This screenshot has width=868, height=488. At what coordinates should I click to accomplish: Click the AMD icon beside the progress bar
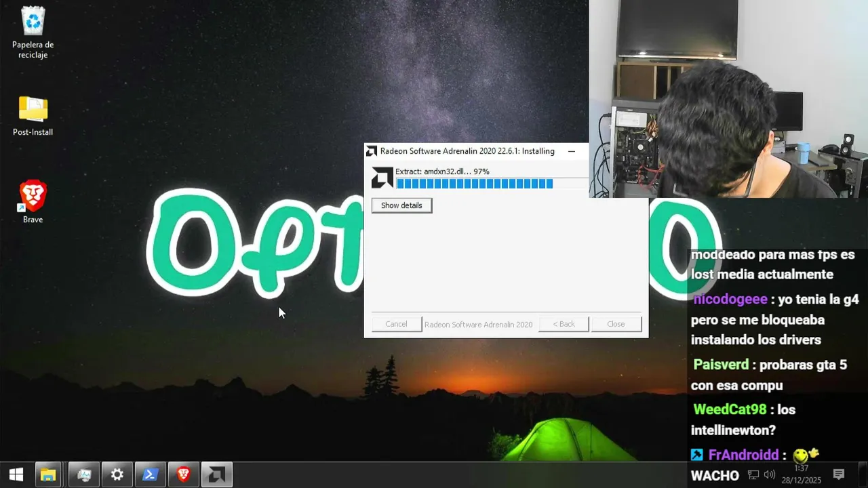pos(382,178)
